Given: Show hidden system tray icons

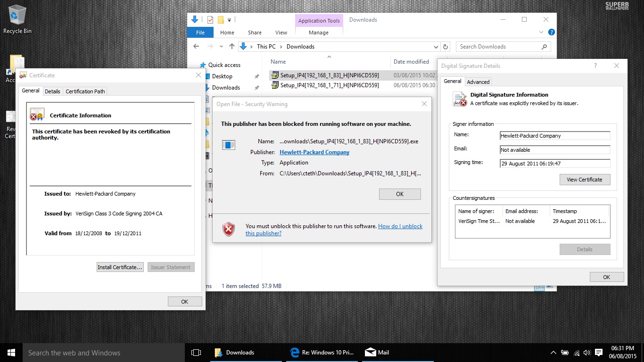Looking at the screenshot, I should [553, 353].
